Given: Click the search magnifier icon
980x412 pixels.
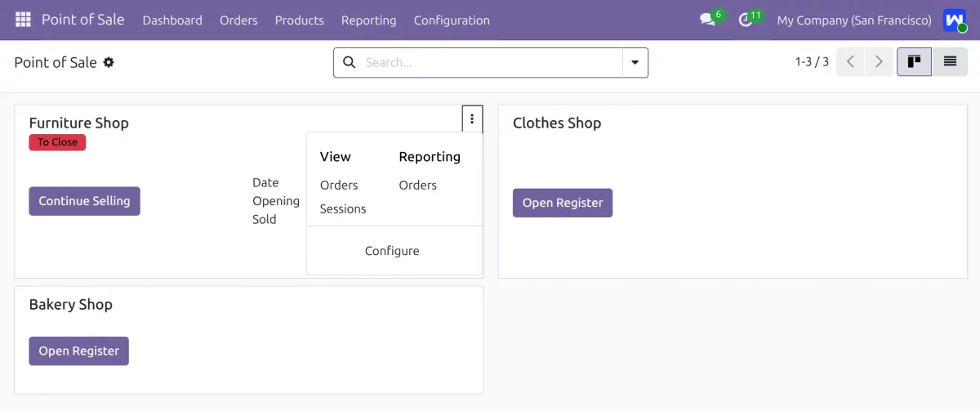Looking at the screenshot, I should (x=349, y=62).
